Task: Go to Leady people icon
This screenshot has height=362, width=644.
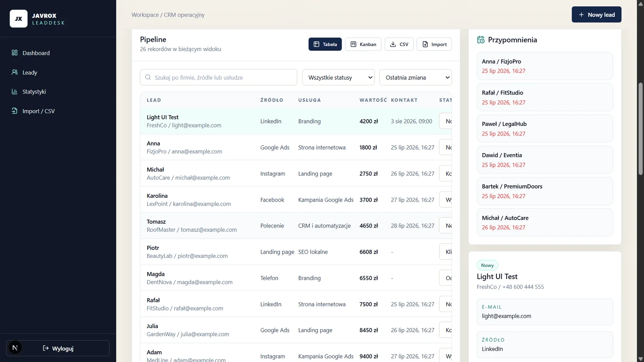Action: click(x=15, y=72)
